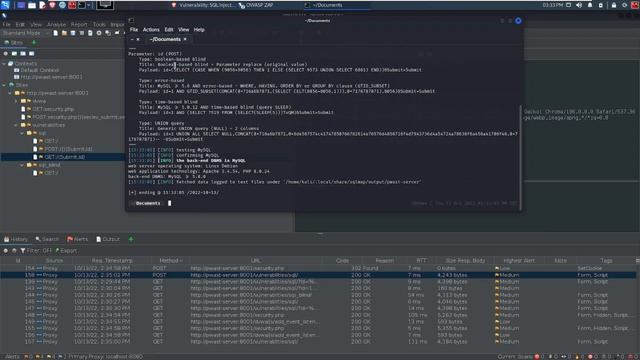Collapse the Contexts tree node
640x360 pixels.
pos(4,64)
